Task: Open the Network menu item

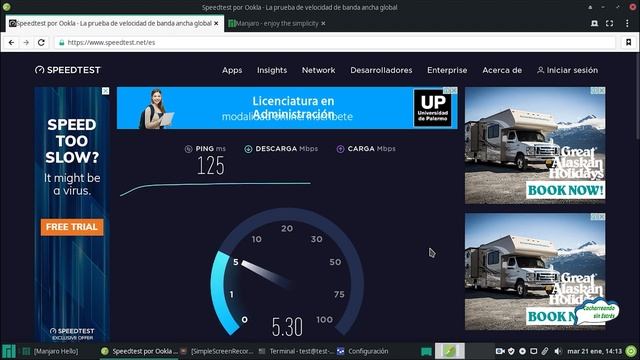Action: (x=319, y=70)
